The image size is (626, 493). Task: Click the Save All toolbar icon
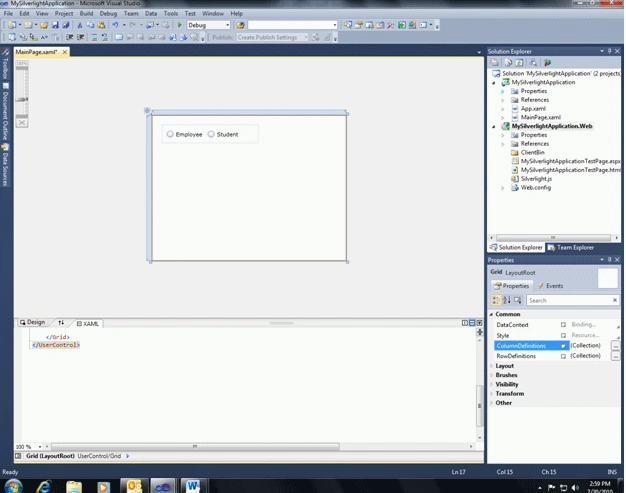pos(65,25)
